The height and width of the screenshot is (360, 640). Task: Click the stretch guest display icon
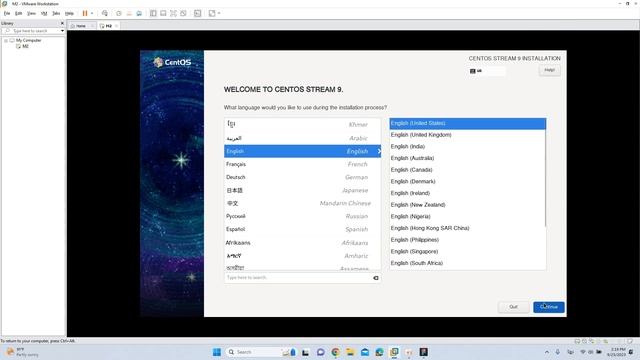[x=212, y=13]
